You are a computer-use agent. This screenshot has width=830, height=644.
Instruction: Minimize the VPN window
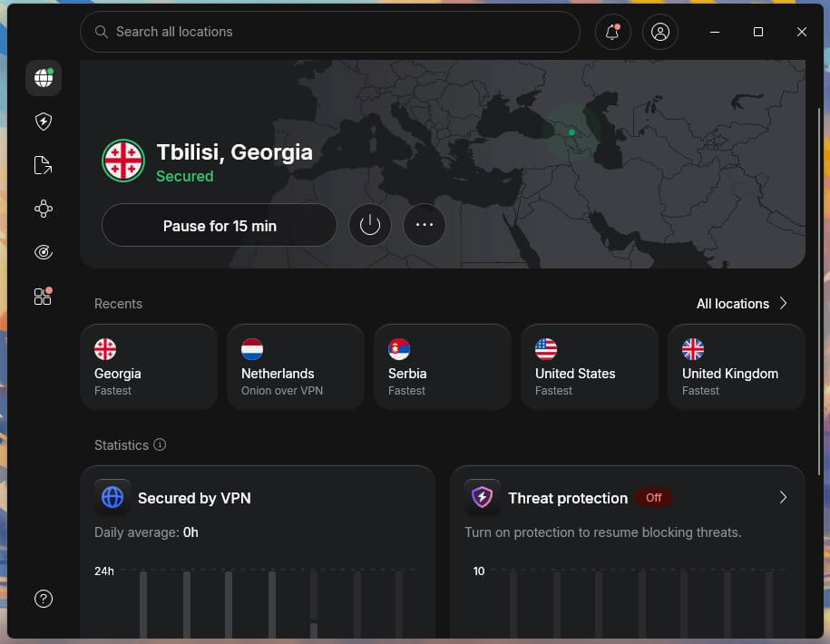click(x=715, y=32)
